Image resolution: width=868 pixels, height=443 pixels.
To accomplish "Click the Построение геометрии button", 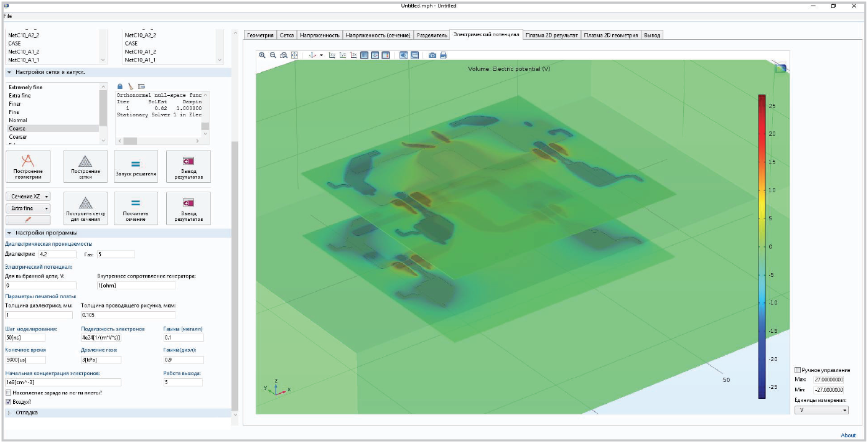I will (28, 166).
